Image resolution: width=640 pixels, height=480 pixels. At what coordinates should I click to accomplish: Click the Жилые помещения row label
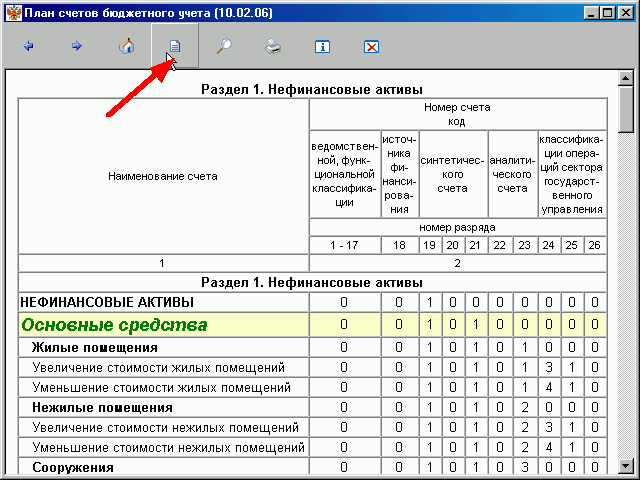(95, 347)
